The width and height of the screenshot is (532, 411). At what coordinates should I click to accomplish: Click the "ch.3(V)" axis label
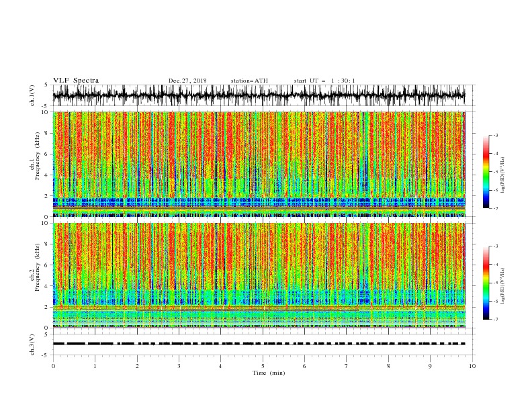32,345
